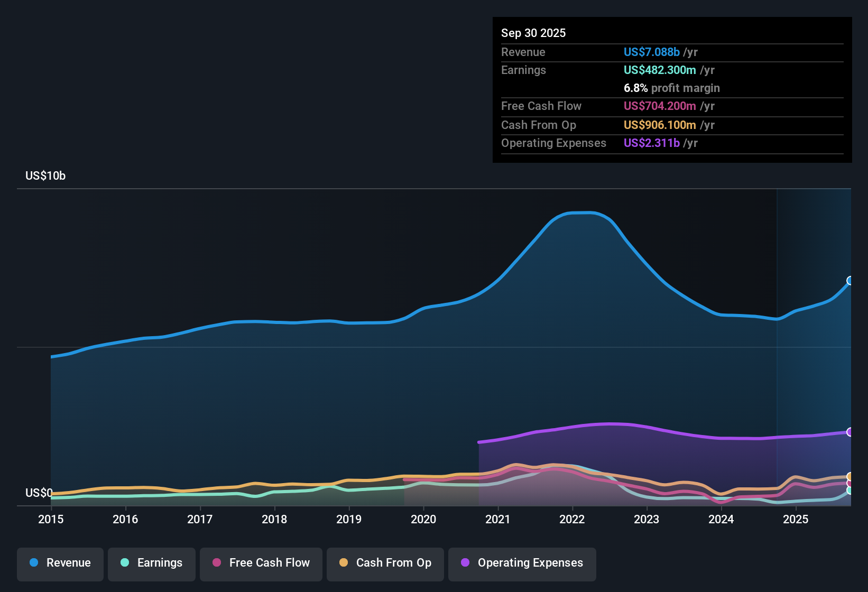Click the US$704.200m free cash flow value
The image size is (868, 592).
pyautogui.click(x=660, y=106)
